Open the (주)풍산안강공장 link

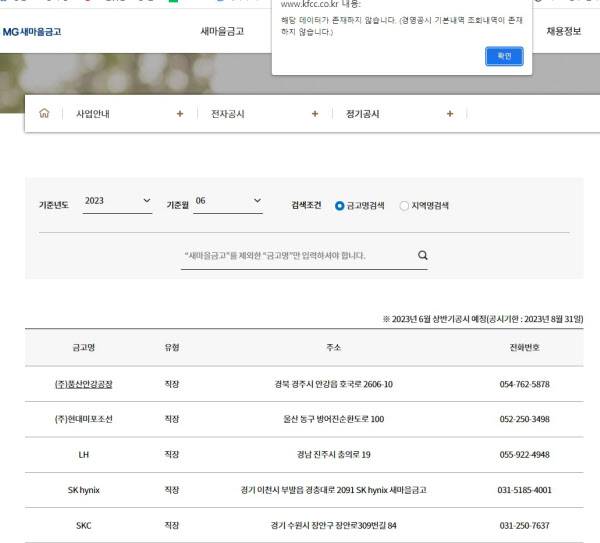[x=84, y=384]
